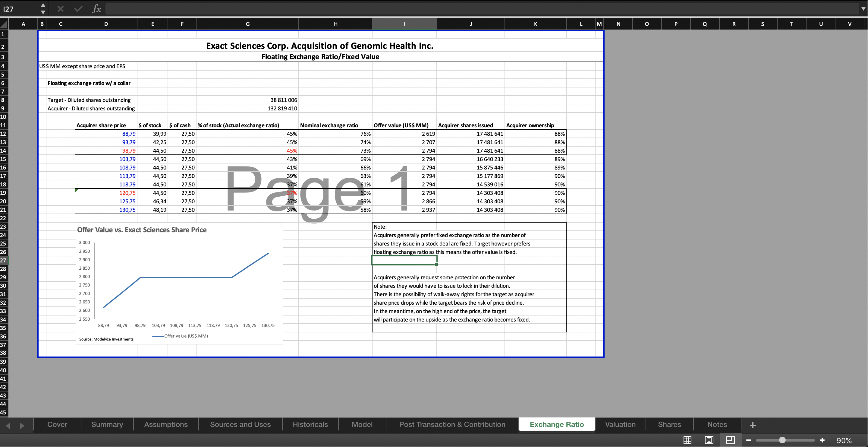Open the Model sheet tab

point(362,424)
